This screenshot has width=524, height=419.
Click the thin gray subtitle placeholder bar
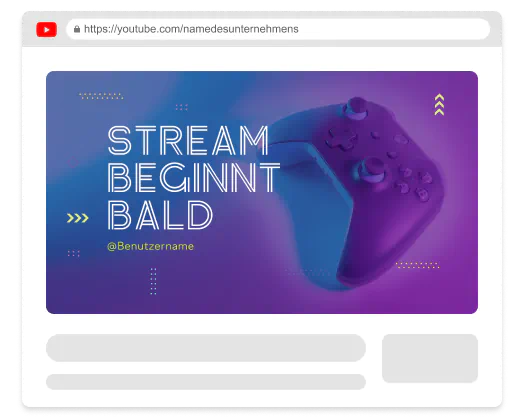click(206, 382)
